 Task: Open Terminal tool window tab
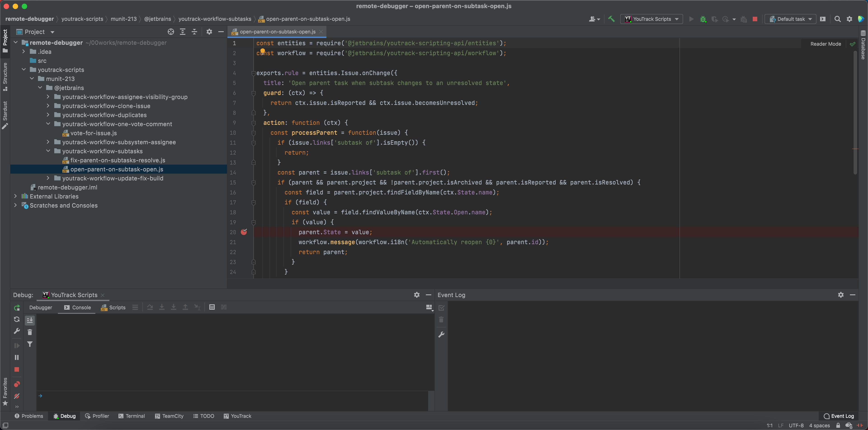(131, 416)
